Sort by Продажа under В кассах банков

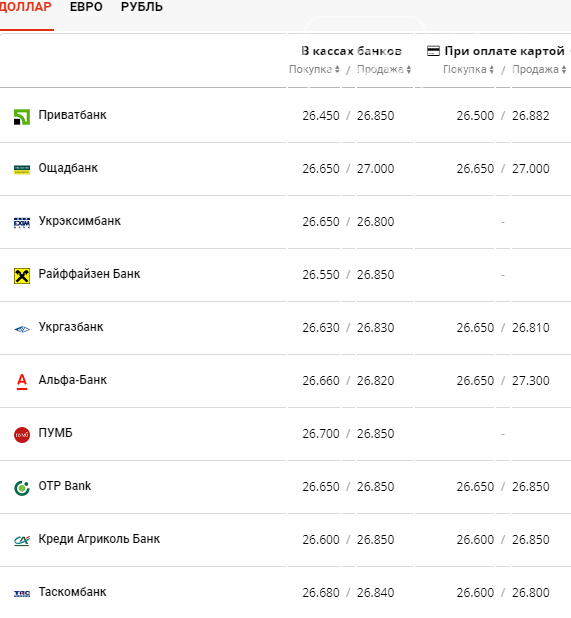point(384,69)
